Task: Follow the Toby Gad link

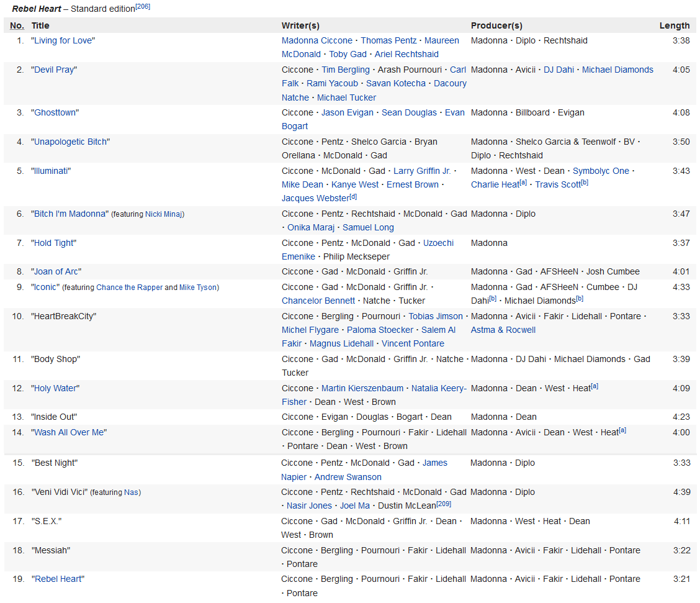Action: [x=348, y=54]
